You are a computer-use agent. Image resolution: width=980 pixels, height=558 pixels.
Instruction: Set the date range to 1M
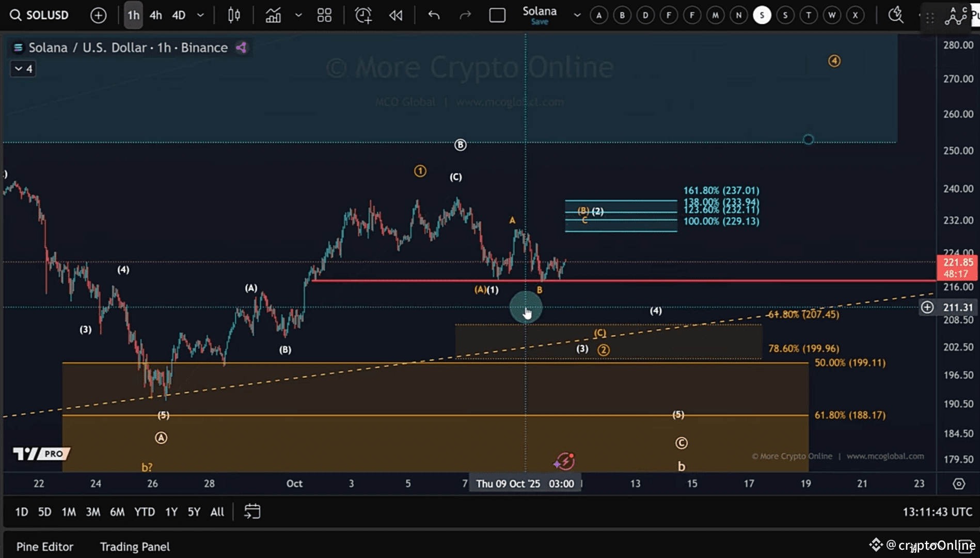pos(69,512)
